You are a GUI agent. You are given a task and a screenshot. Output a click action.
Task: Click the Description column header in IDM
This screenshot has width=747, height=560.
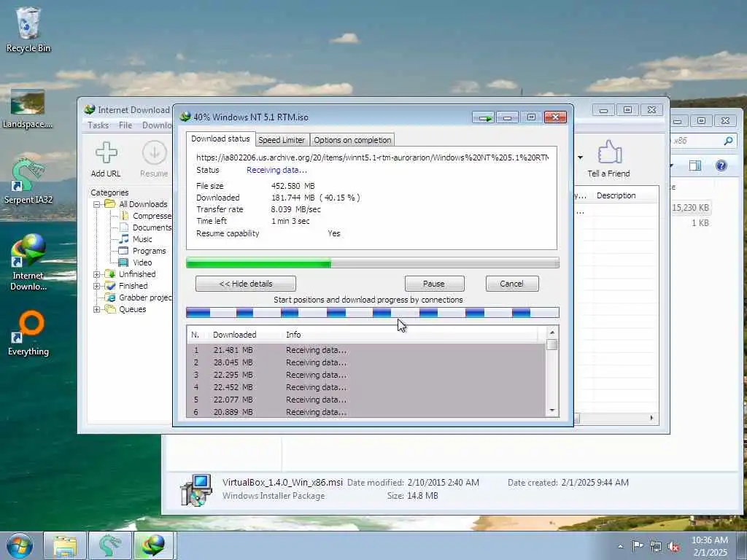pos(616,195)
